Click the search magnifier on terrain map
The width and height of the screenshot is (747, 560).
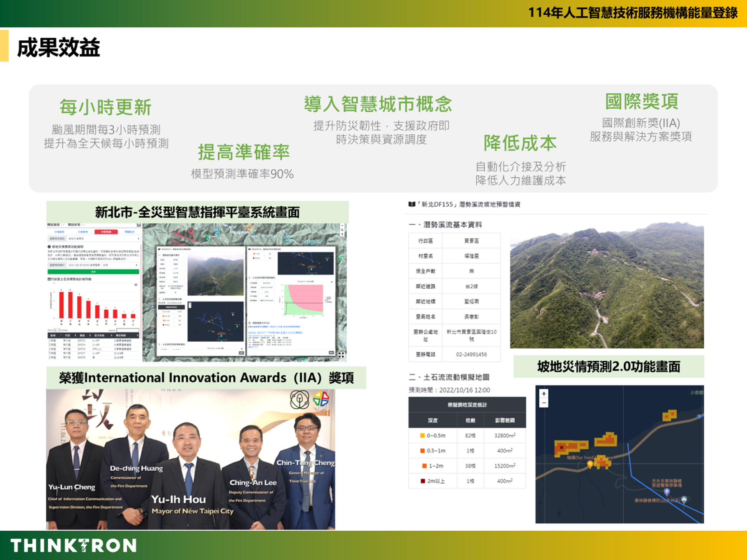342,229
